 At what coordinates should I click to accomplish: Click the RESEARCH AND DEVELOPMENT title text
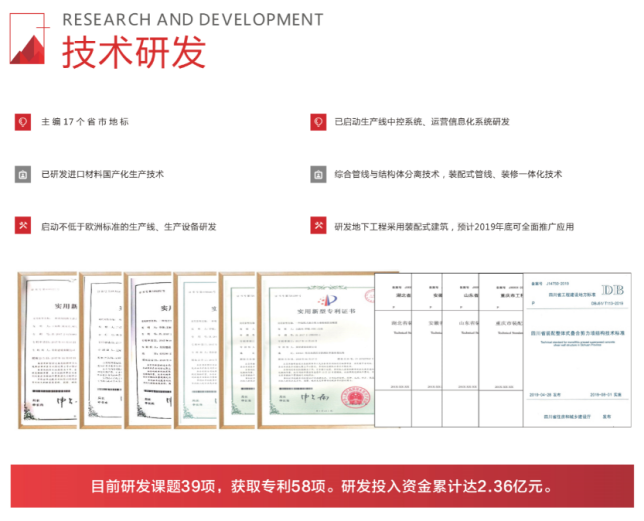(193, 19)
